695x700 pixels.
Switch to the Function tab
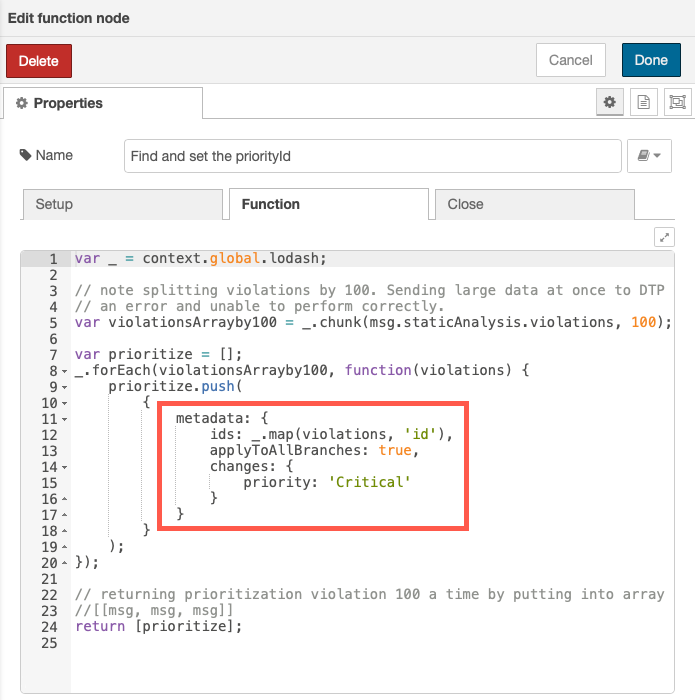[329, 204]
